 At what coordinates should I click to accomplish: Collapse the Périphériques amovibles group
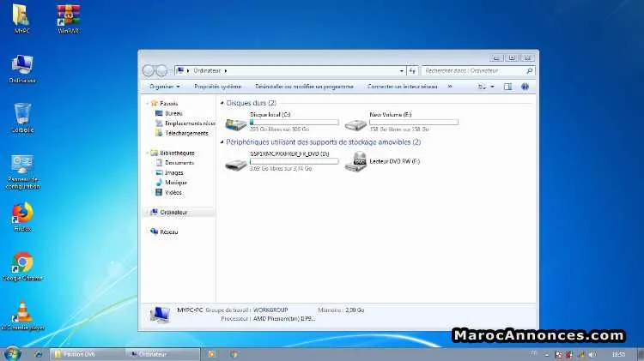222,142
